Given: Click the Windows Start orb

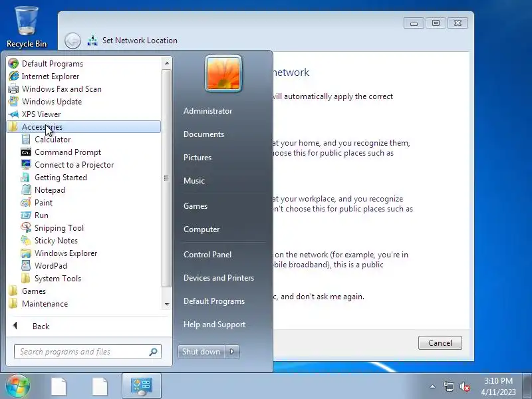Looking at the screenshot, I should (18, 386).
